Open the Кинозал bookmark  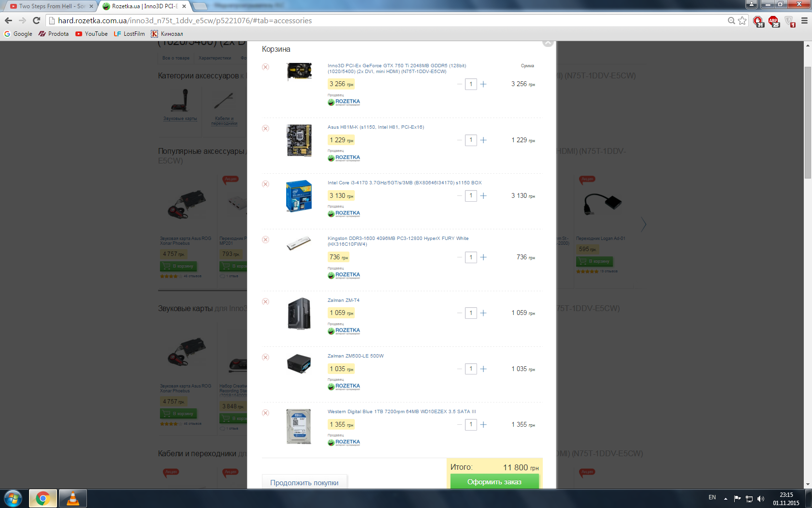point(167,34)
